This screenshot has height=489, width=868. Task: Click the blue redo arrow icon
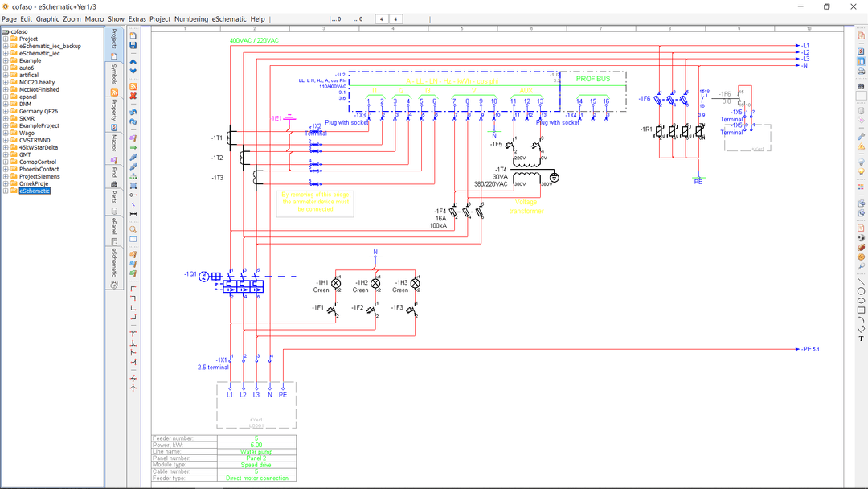[x=133, y=121]
